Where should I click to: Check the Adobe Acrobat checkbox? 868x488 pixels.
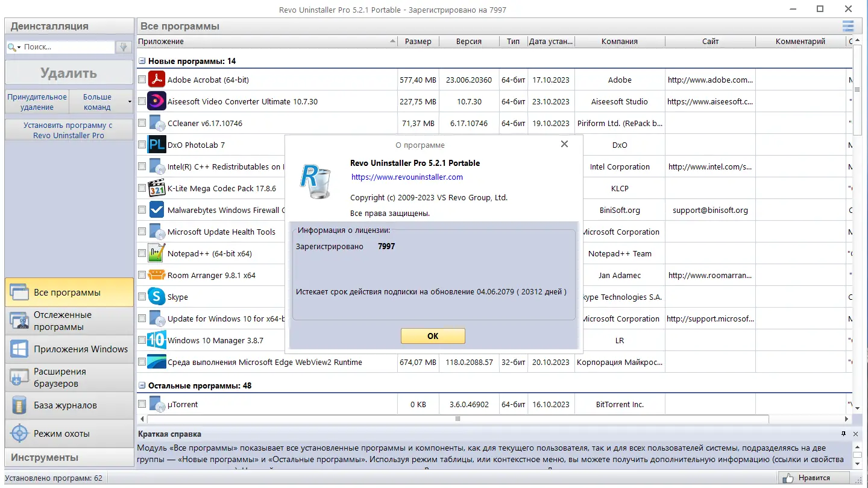point(142,80)
